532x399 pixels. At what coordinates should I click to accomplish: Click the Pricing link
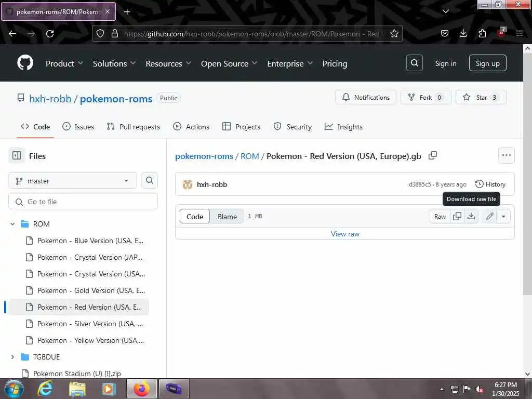tap(335, 63)
